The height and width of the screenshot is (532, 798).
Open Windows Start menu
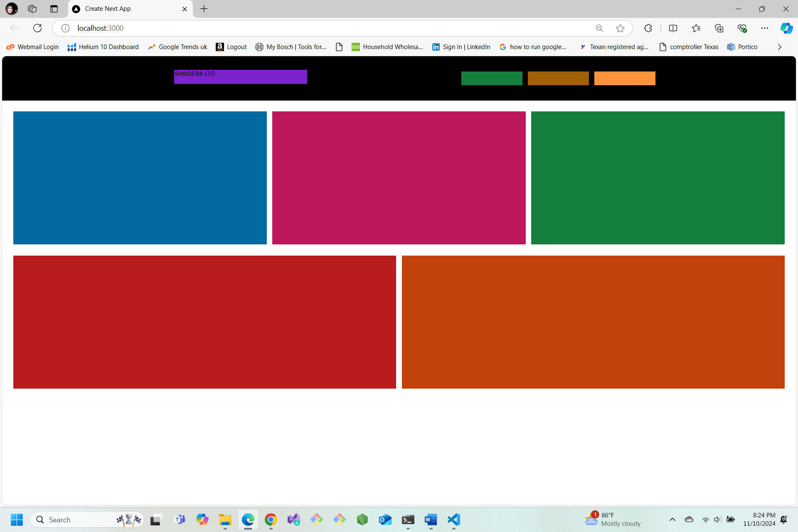coord(17,520)
